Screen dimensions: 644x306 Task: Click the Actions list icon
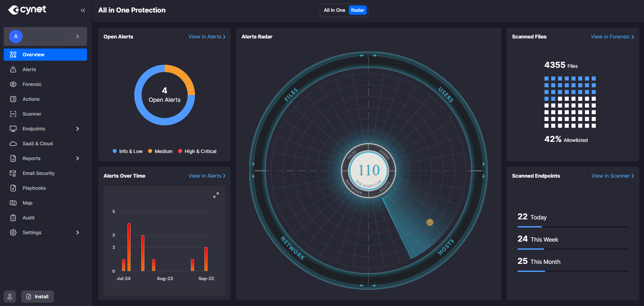[x=13, y=99]
